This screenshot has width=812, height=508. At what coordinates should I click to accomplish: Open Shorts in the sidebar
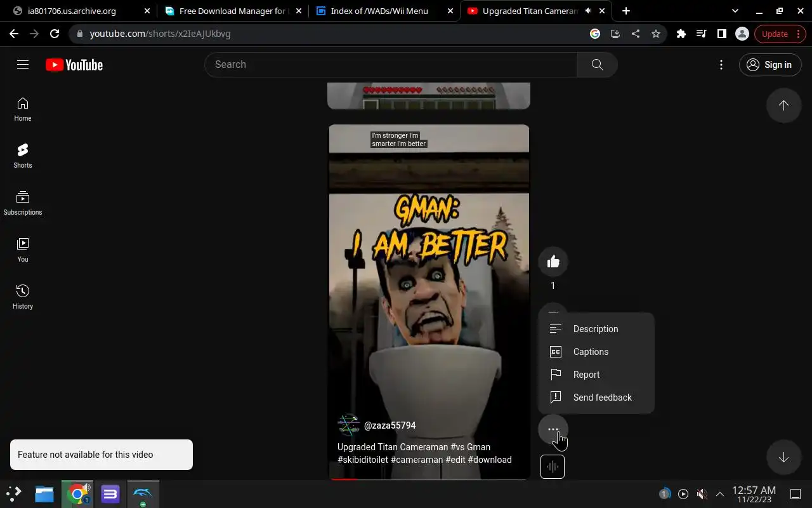23,156
